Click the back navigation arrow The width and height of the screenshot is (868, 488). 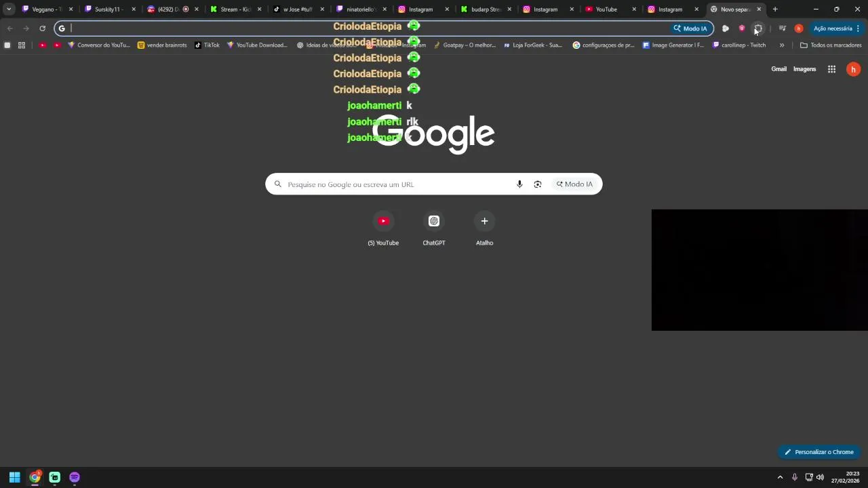pos(9,28)
